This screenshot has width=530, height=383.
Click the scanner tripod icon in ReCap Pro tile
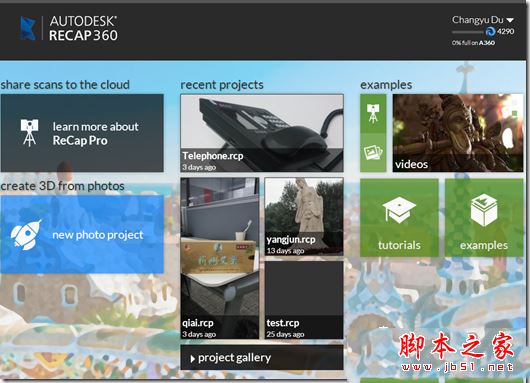point(29,133)
